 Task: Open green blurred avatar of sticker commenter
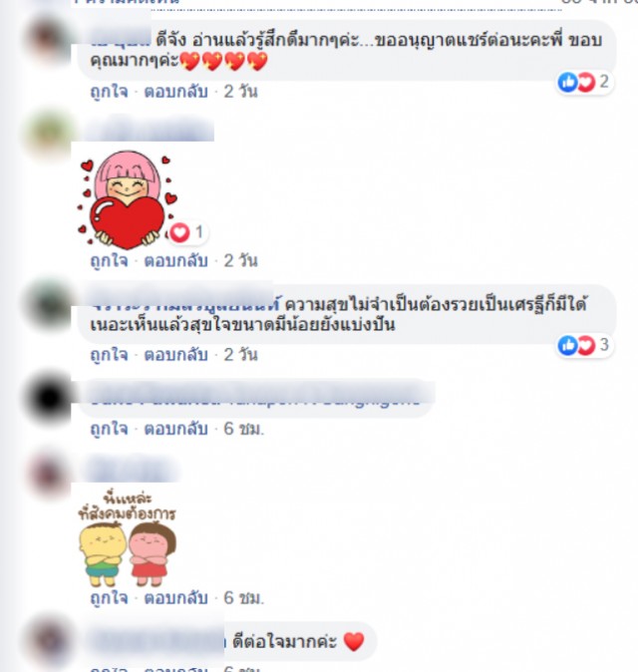click(49, 134)
